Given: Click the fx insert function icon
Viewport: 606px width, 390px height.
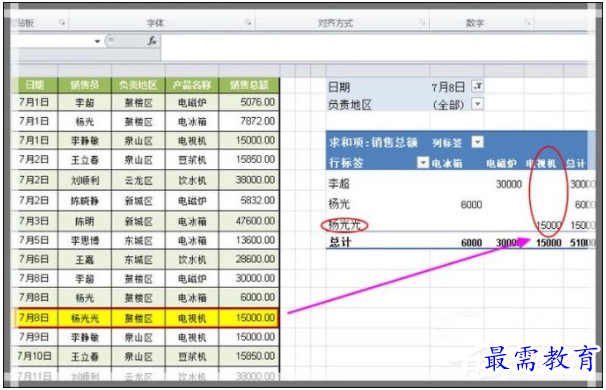Looking at the screenshot, I should coord(152,41).
